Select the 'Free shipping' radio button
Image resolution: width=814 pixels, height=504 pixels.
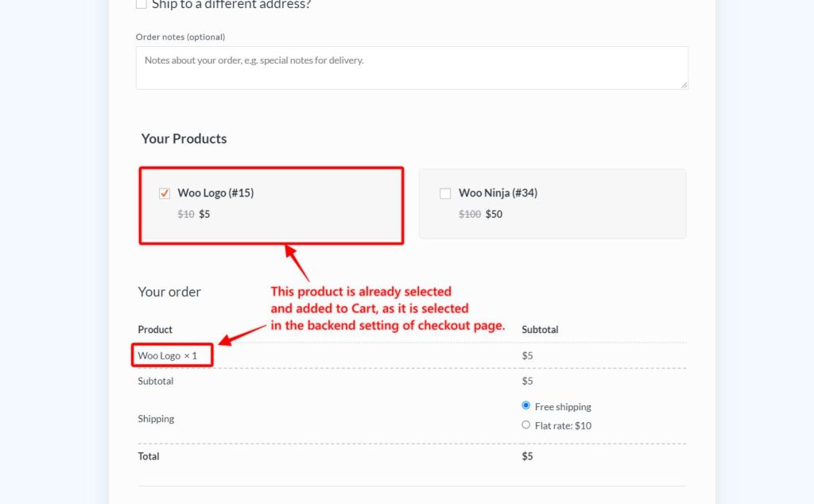pyautogui.click(x=525, y=405)
